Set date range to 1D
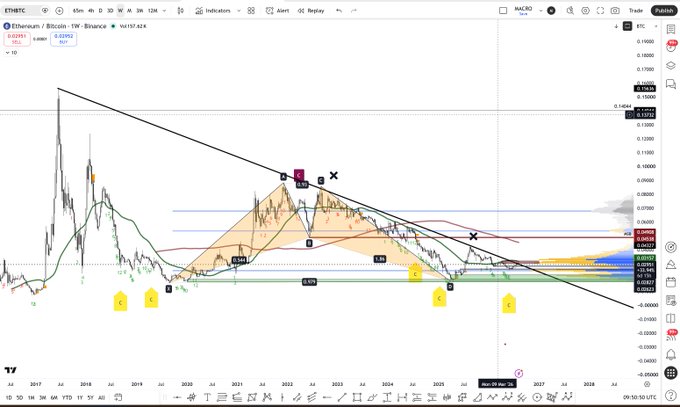Viewport: 680px width, 407px height. [x=9, y=397]
